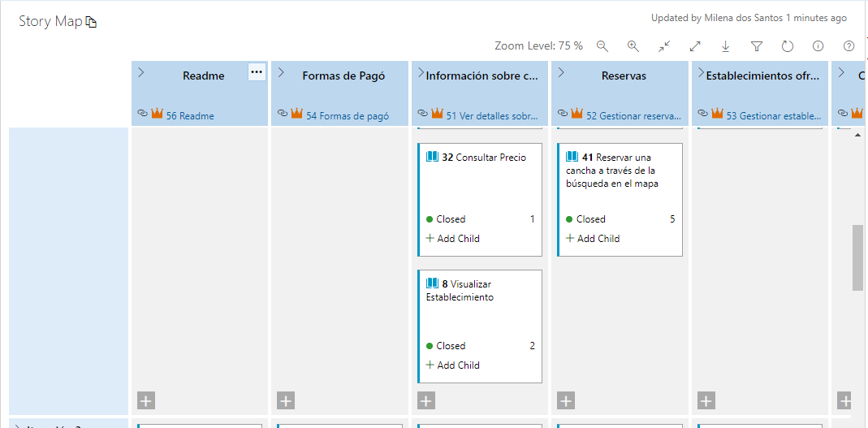Expand the Readme column chevron
Screen dimensions: 868x428
(141, 72)
